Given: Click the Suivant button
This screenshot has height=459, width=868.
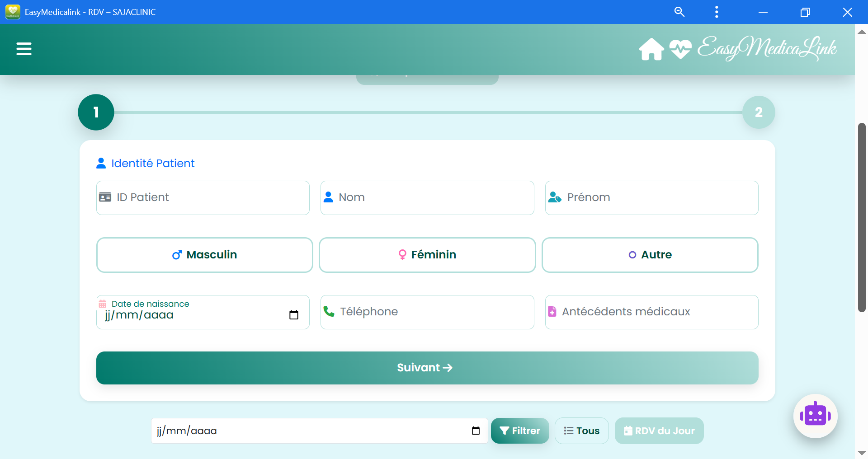Looking at the screenshot, I should tap(427, 368).
